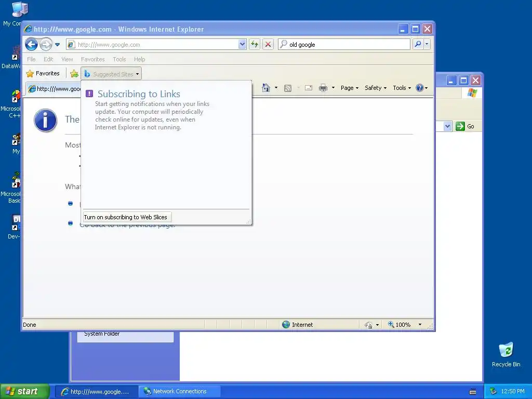The height and width of the screenshot is (399, 532).
Task: Open the Safety command bar menu
Action: [376, 88]
